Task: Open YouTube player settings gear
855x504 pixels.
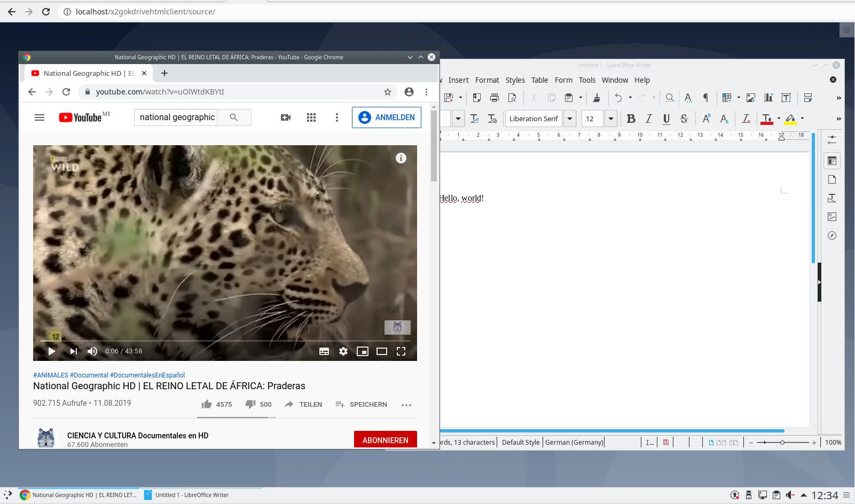Action: click(343, 351)
